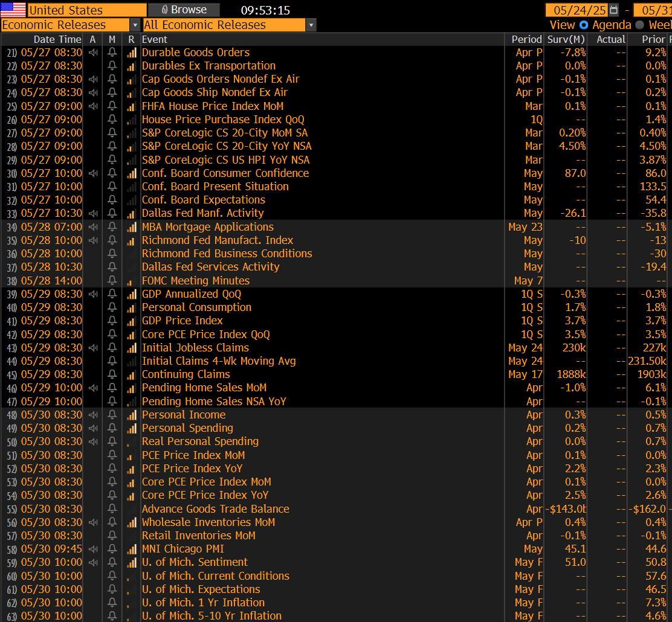Open the Core PCE Price Index QoQ event

tap(205, 334)
